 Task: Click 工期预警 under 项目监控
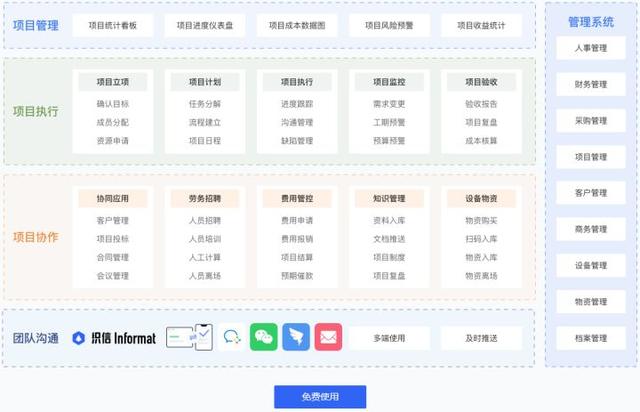pyautogui.click(x=389, y=122)
